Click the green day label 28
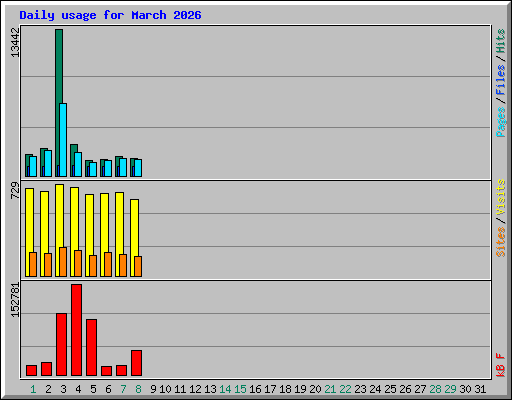 click(435, 389)
